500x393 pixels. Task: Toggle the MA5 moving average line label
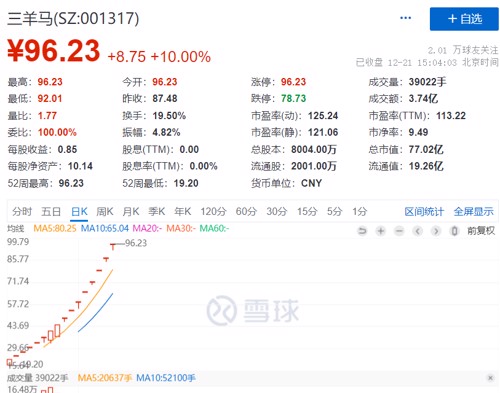pos(55,229)
